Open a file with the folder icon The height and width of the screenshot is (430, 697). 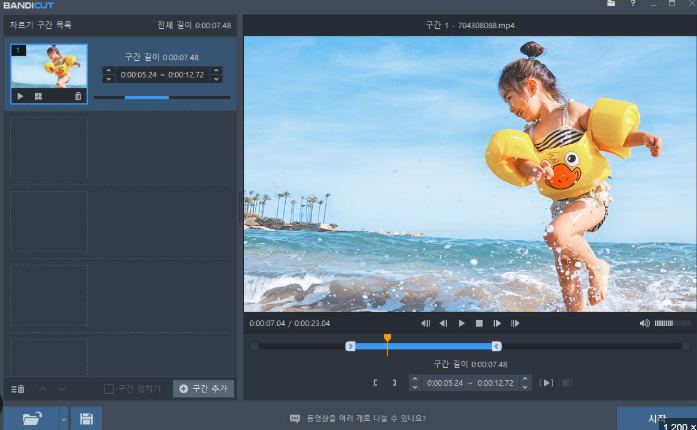point(32,418)
